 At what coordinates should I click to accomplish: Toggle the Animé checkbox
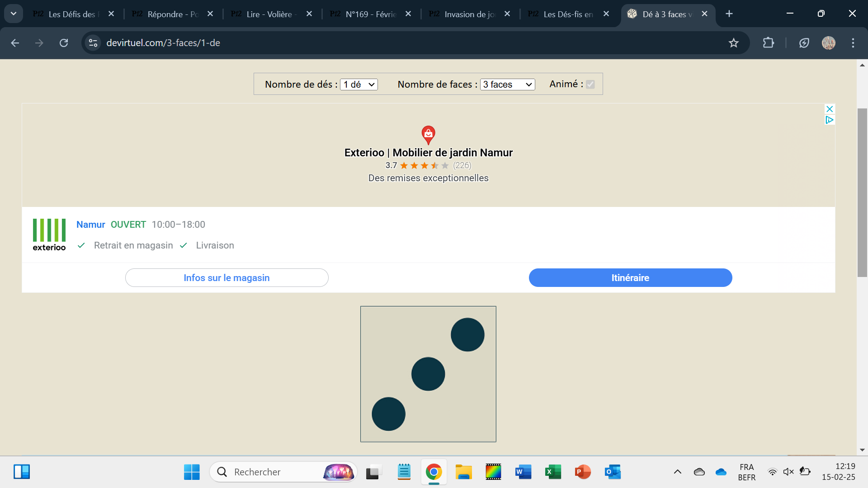point(590,84)
